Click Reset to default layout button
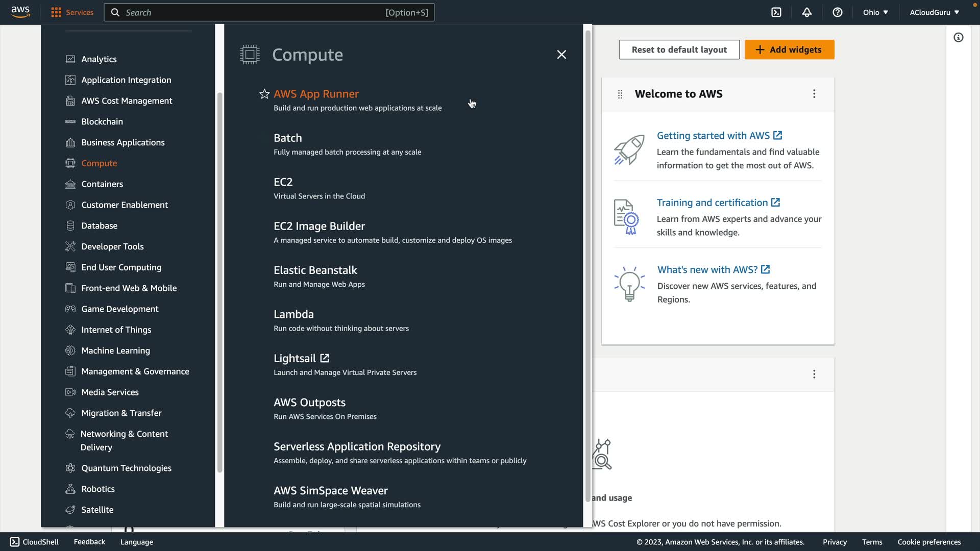This screenshot has width=980, height=551. (679, 49)
